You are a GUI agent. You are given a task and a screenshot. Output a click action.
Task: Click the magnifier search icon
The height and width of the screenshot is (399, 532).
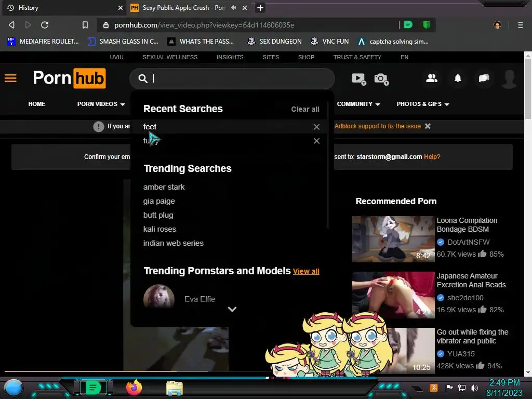[x=143, y=79]
